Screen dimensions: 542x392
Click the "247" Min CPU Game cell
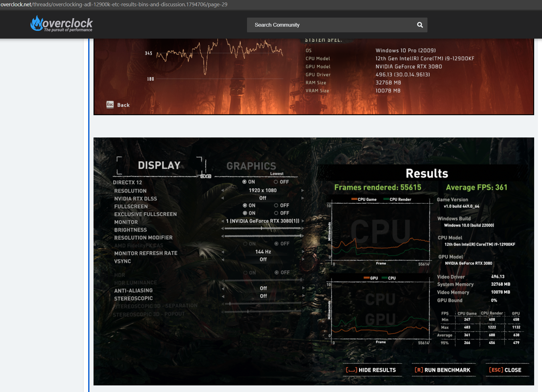pos(467,320)
